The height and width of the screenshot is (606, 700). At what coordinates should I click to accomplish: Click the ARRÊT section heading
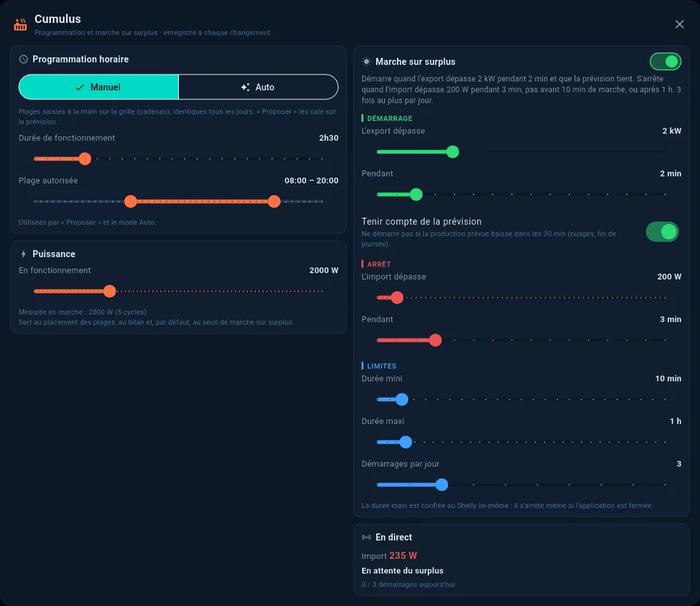tap(379, 264)
